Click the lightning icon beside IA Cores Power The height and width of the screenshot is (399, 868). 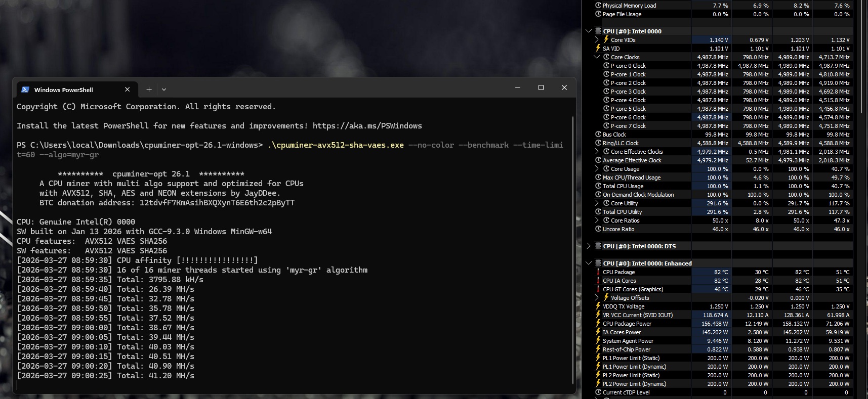598,332
